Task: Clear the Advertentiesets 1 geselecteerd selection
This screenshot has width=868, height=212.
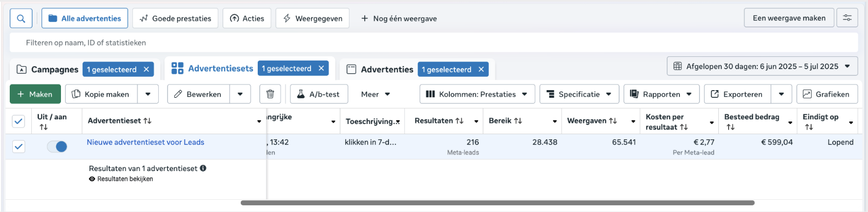Action: pos(321,68)
